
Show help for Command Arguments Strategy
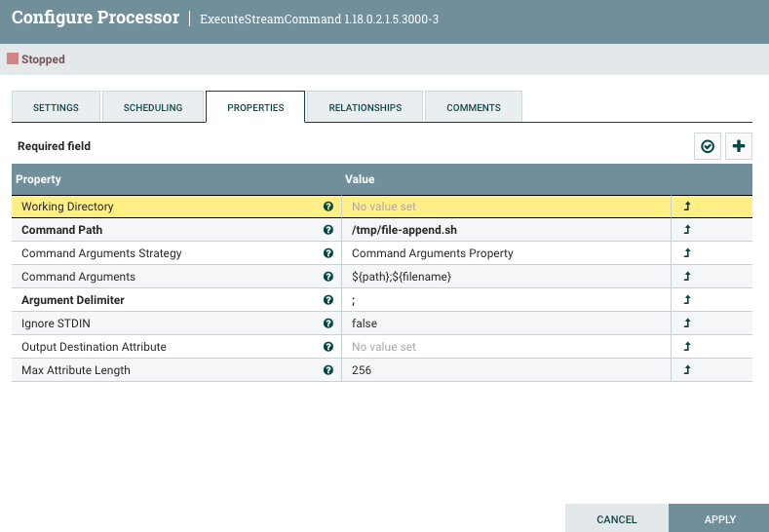(328, 253)
